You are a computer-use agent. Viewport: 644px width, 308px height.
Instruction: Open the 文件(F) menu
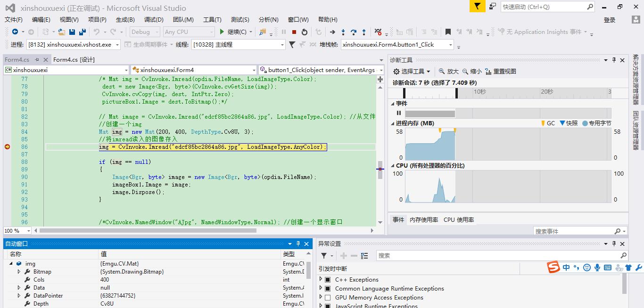tap(14, 19)
